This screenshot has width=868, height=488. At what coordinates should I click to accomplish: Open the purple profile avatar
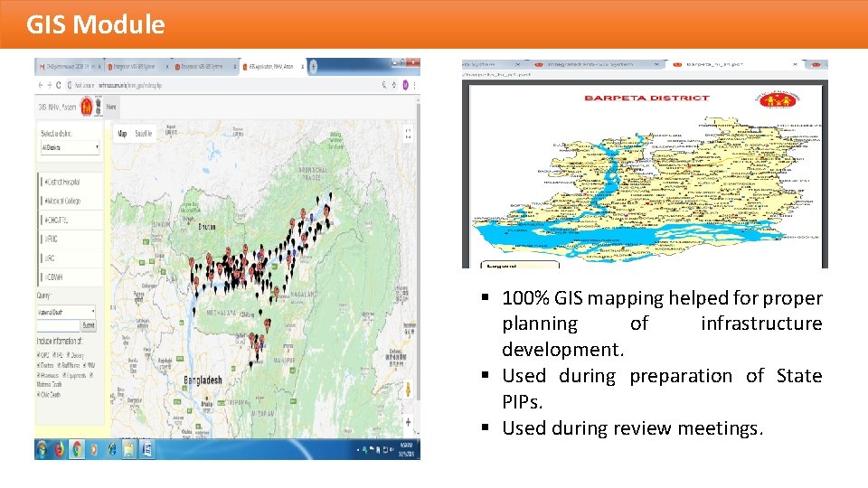pos(405,85)
